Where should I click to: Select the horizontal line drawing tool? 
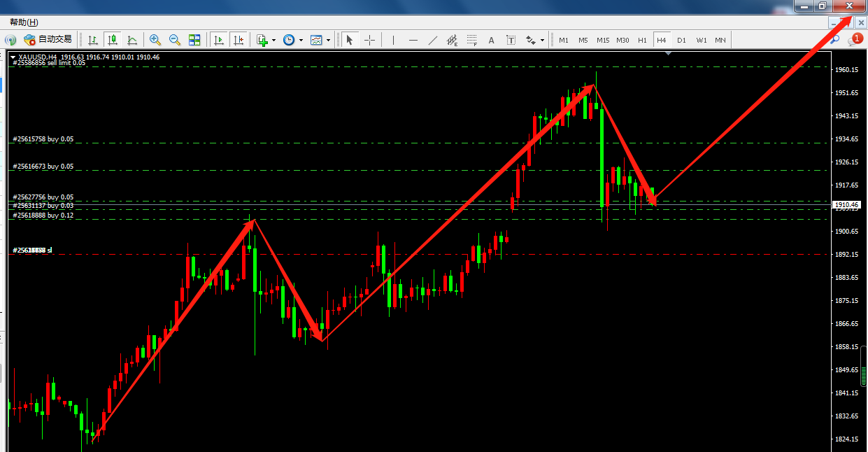coord(413,40)
